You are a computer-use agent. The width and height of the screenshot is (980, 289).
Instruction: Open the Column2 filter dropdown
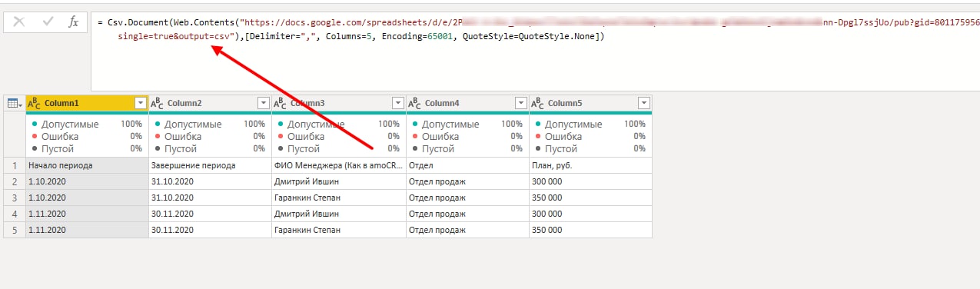click(263, 103)
